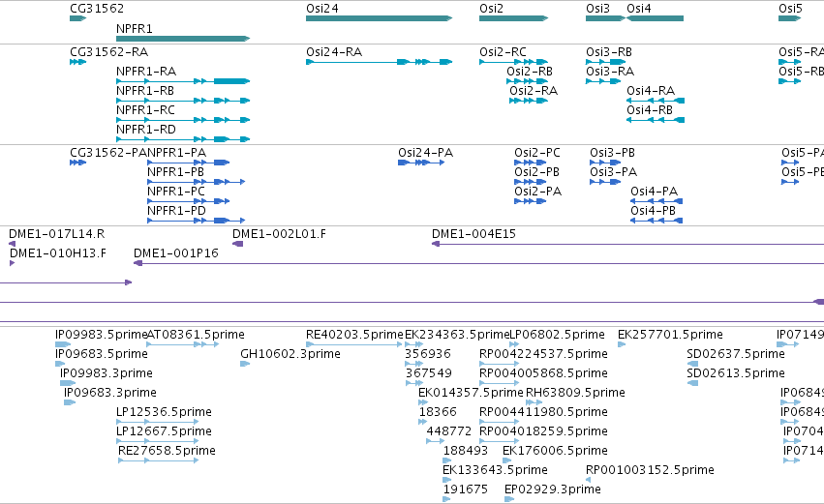Select transcript Osi4-RA
Screen dimensions: 824x504
651,91
